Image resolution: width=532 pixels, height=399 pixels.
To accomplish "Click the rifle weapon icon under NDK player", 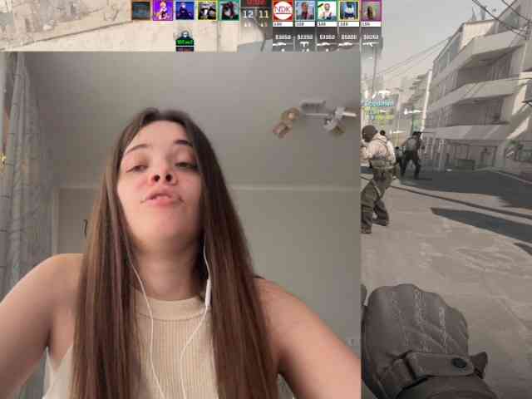I will 283,44.
